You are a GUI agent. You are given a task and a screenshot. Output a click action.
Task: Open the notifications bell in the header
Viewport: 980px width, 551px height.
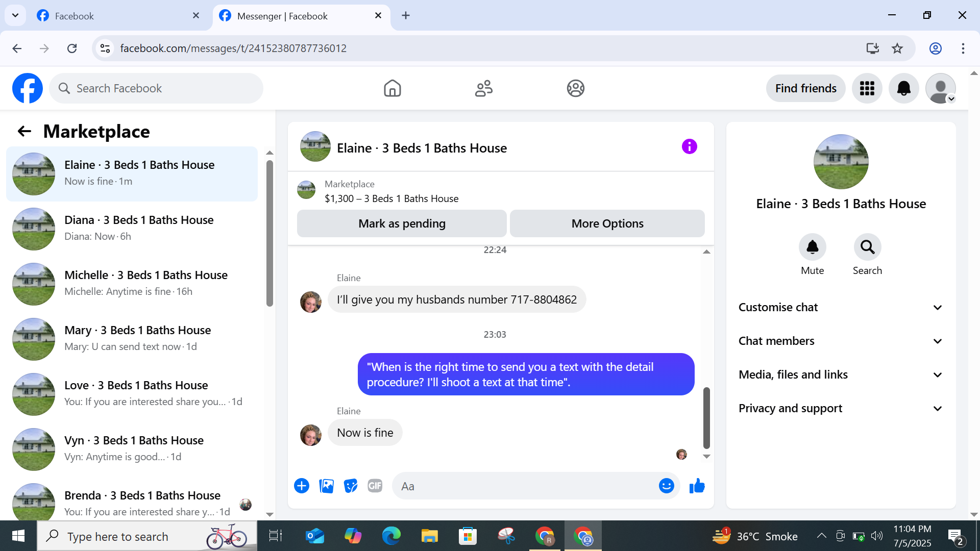(x=903, y=88)
